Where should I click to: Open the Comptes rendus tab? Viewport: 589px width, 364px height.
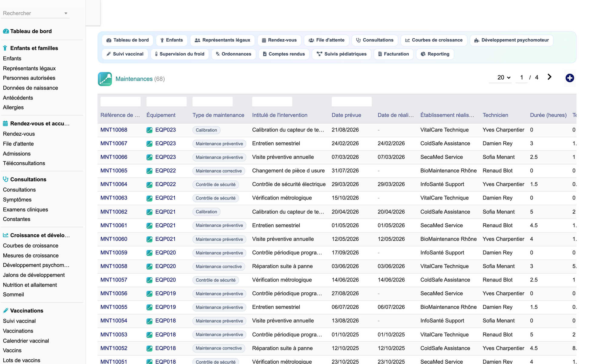click(x=284, y=54)
